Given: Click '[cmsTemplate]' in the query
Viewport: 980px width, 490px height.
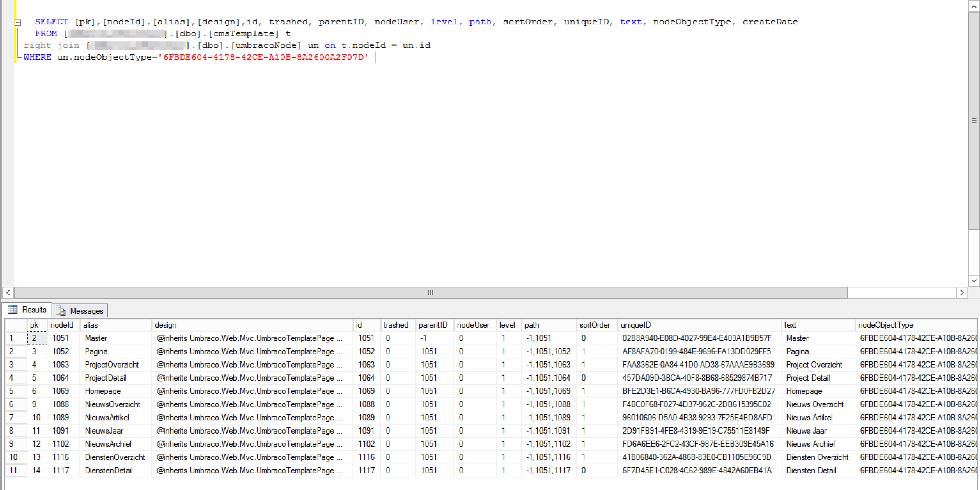Looking at the screenshot, I should pyautogui.click(x=243, y=34).
